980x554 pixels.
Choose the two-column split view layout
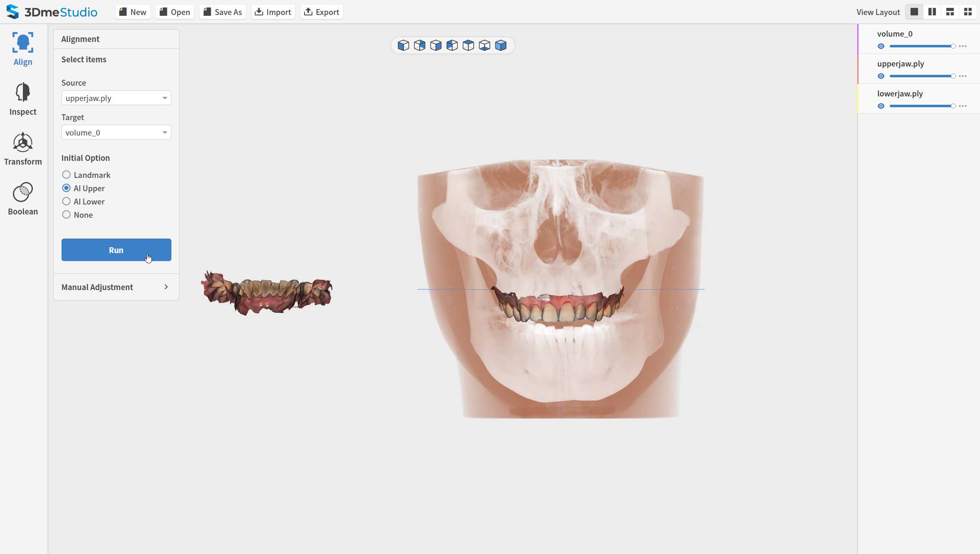932,12
